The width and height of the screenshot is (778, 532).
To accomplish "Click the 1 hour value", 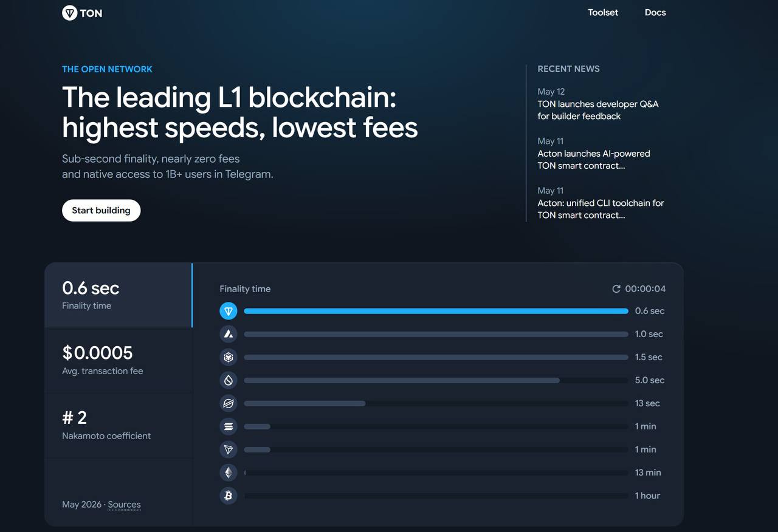I will (x=647, y=496).
